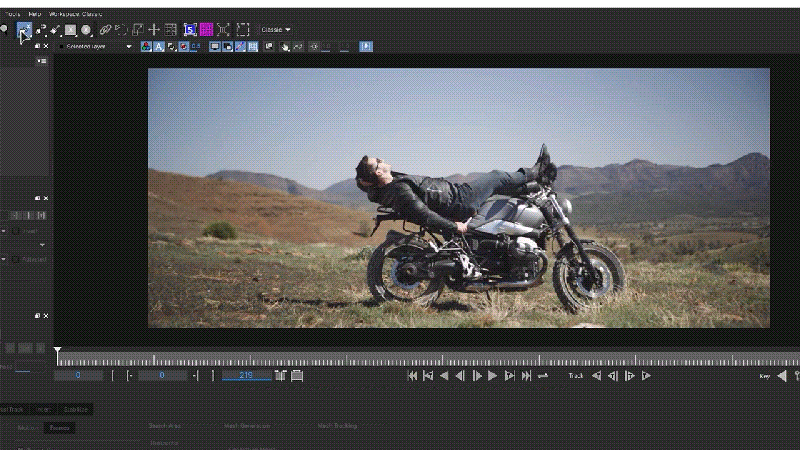Open the Tools menu

click(12, 14)
